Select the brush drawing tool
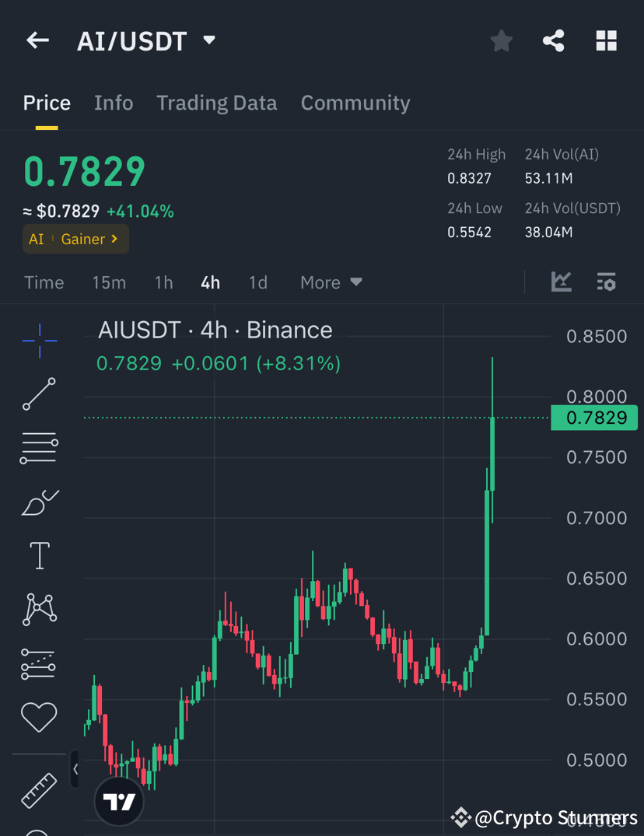 tap(39, 502)
